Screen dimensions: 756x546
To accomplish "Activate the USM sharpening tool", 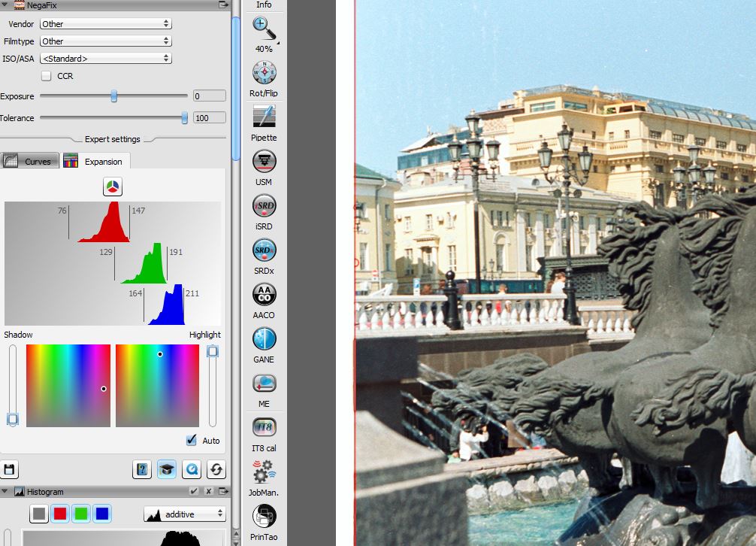I will click(264, 161).
